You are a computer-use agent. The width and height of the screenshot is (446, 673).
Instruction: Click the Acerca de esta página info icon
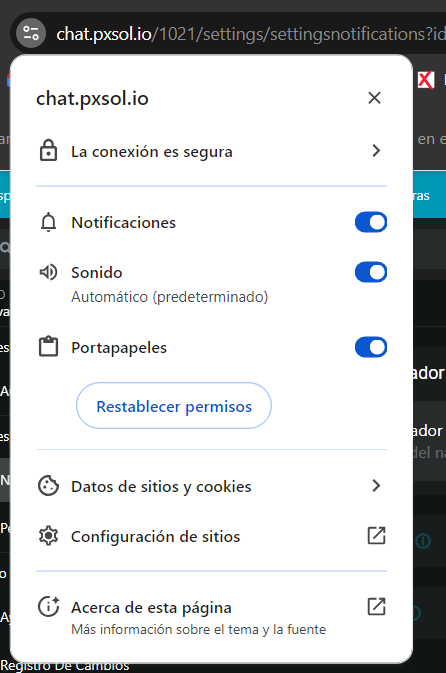[48, 607]
